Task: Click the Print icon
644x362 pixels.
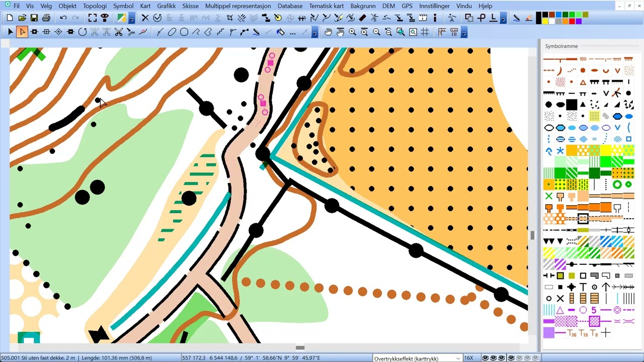Action: click(46, 18)
